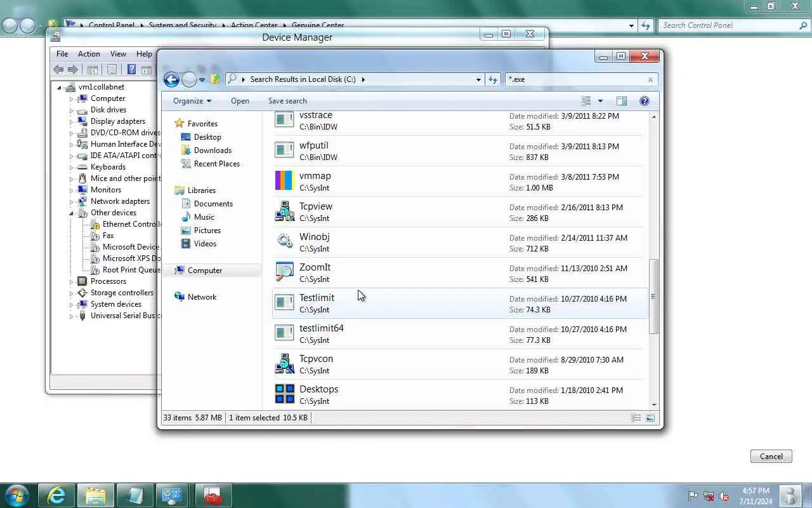Click the Explorer help question mark icon
The width and height of the screenshot is (812, 508).
(645, 101)
